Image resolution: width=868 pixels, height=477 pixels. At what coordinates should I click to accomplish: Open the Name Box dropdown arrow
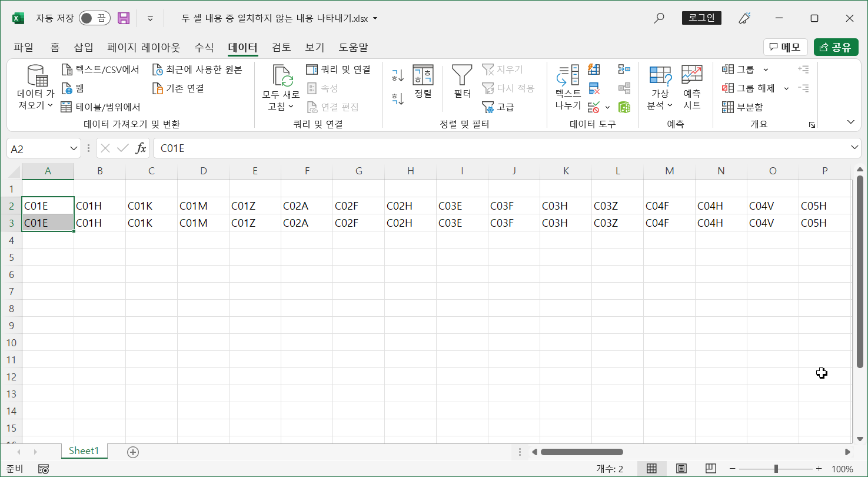(74, 149)
